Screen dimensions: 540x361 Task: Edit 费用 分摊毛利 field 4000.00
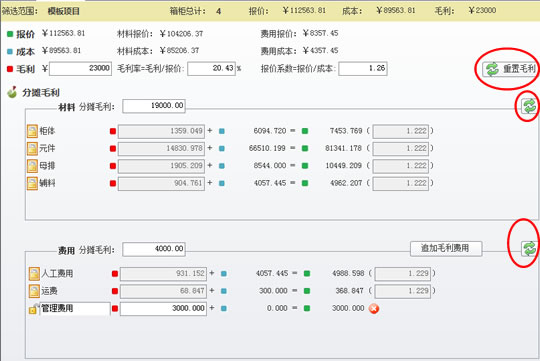(154, 249)
